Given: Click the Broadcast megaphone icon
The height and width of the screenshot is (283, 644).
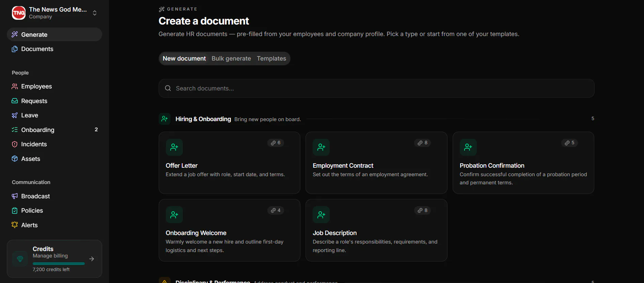Looking at the screenshot, I should tap(15, 196).
